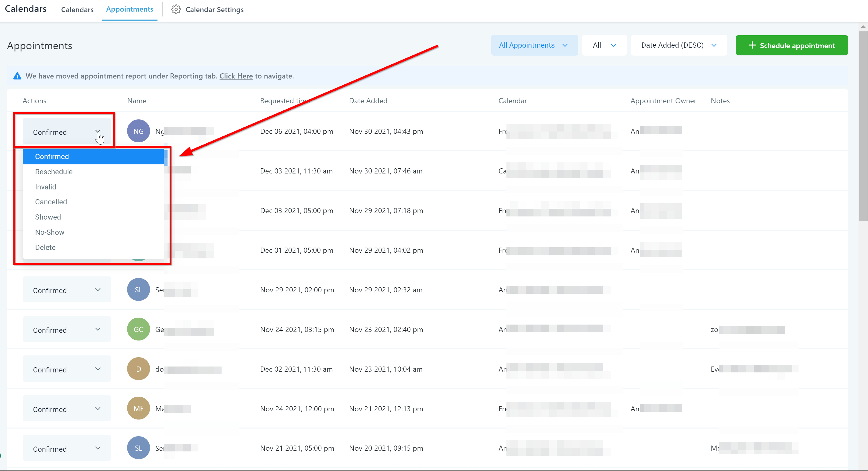Click the SL avatar for Nov 29 appointment
Image resolution: width=868 pixels, height=471 pixels.
tap(138, 289)
